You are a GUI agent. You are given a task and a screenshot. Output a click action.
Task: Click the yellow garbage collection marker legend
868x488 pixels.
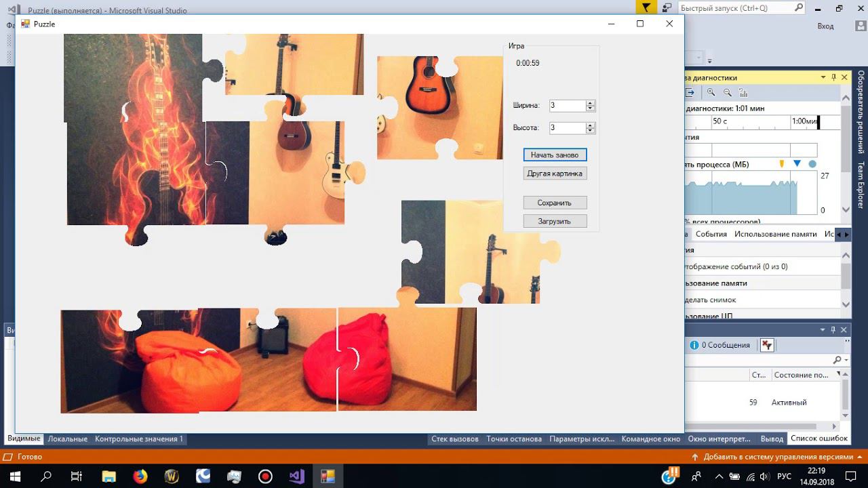pos(781,164)
